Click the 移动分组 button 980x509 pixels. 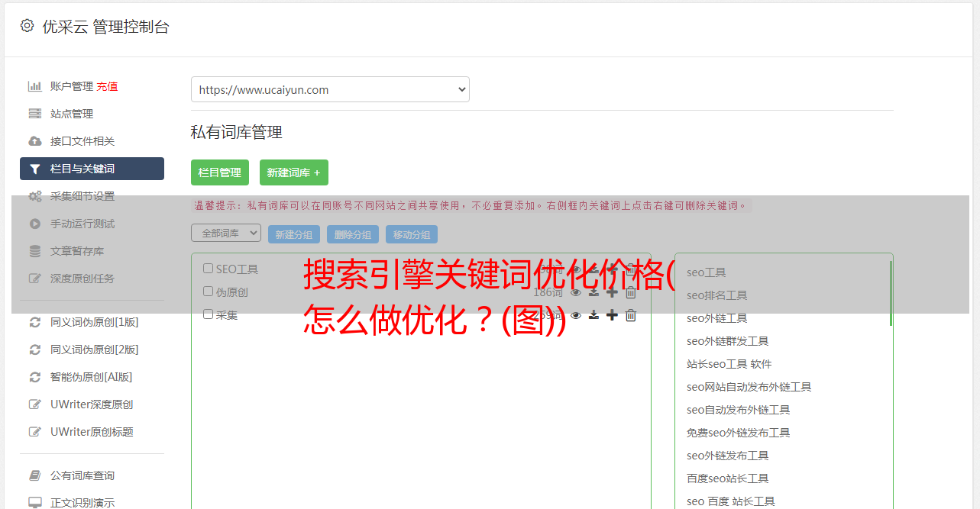412,234
